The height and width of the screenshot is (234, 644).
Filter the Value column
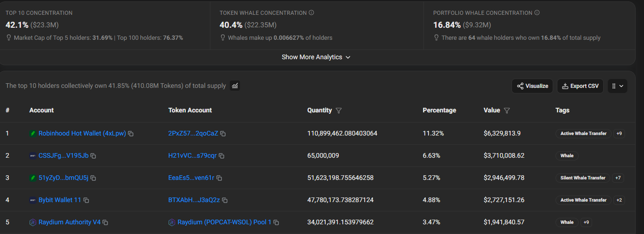coord(507,111)
